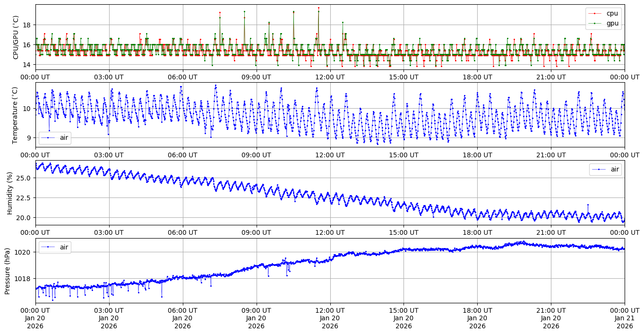Click the tallest CPU spike near 11:30 UT

[318, 8]
